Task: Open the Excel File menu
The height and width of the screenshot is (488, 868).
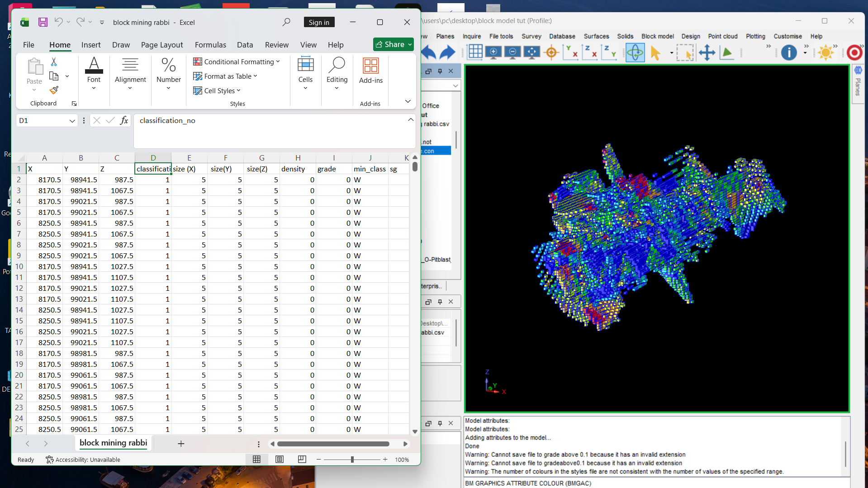Action: (28, 45)
